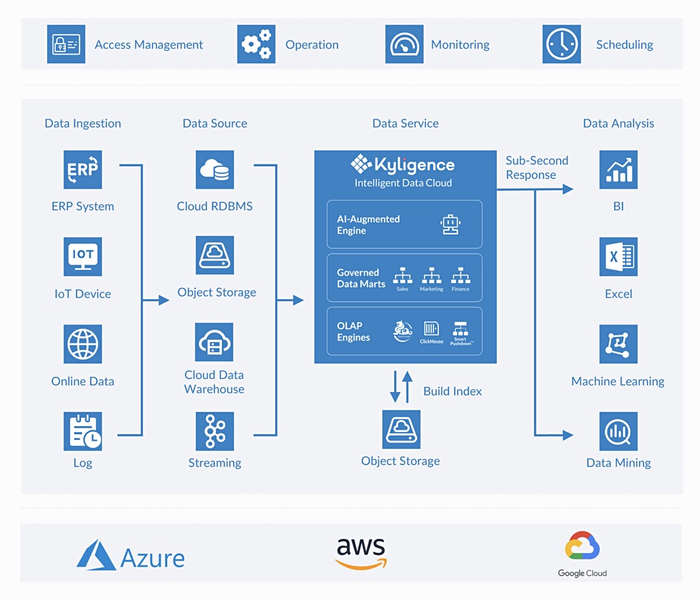
Task: Click the "Monitoring" text label
Action: 461,45
